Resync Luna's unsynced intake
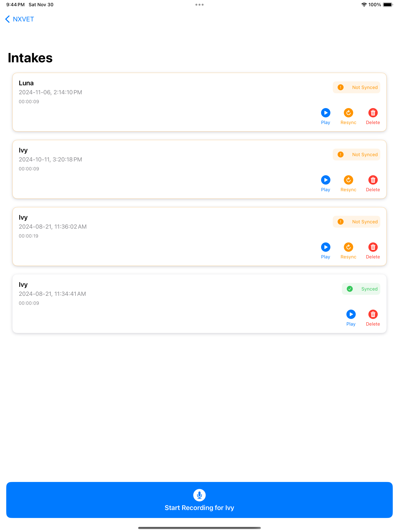Viewport: 399px width, 532px height. 348,116
